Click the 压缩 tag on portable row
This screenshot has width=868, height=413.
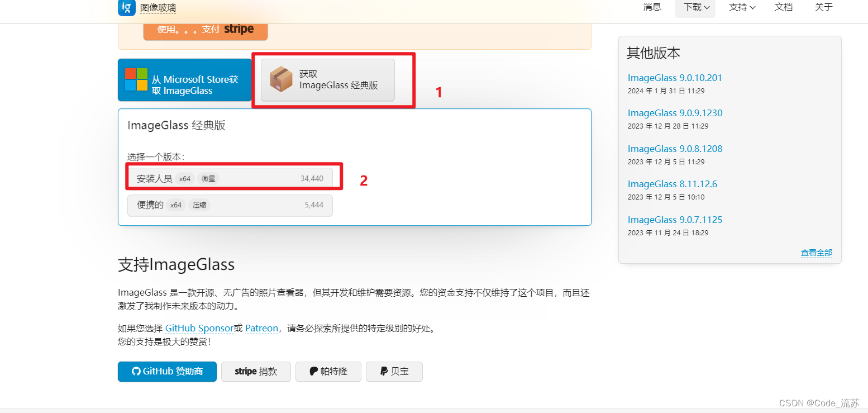(199, 205)
